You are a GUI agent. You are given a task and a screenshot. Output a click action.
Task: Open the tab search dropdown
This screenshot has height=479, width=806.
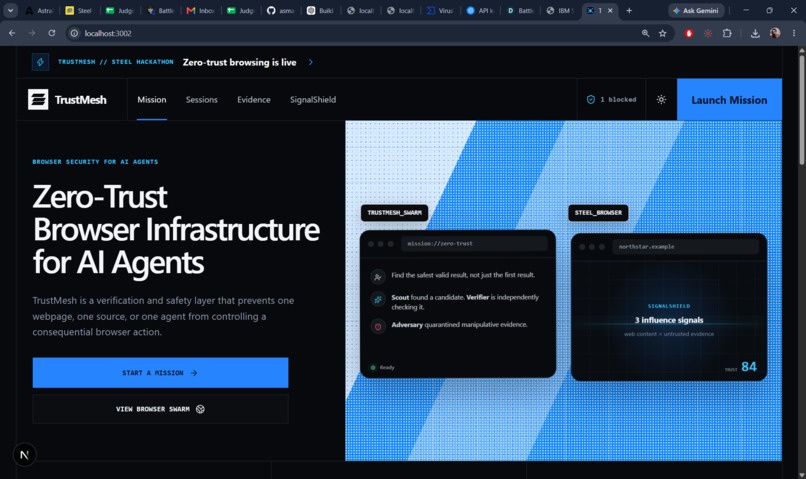(10, 10)
